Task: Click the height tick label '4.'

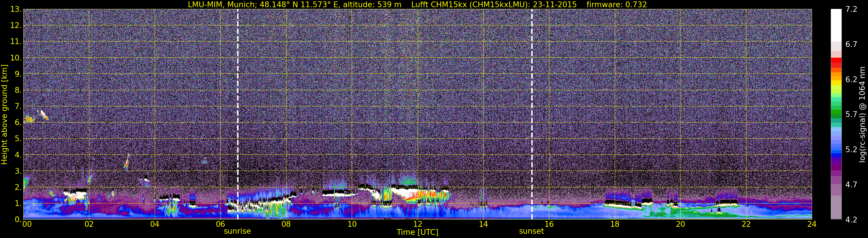Action: tap(18, 155)
